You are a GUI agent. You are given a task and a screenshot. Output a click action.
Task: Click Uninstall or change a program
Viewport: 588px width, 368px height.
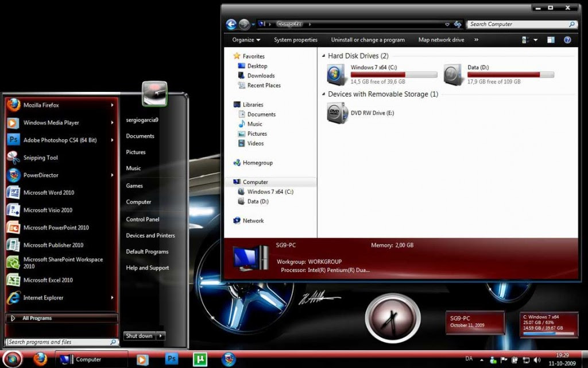368,40
